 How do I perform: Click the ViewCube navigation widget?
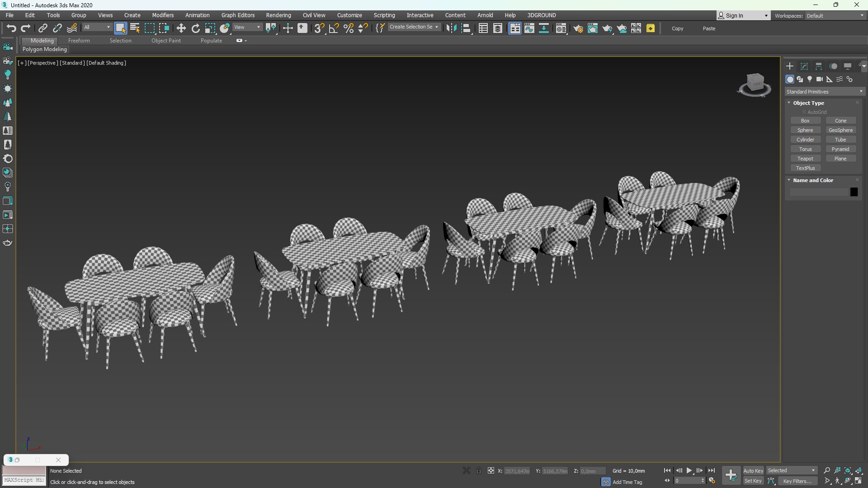click(755, 84)
